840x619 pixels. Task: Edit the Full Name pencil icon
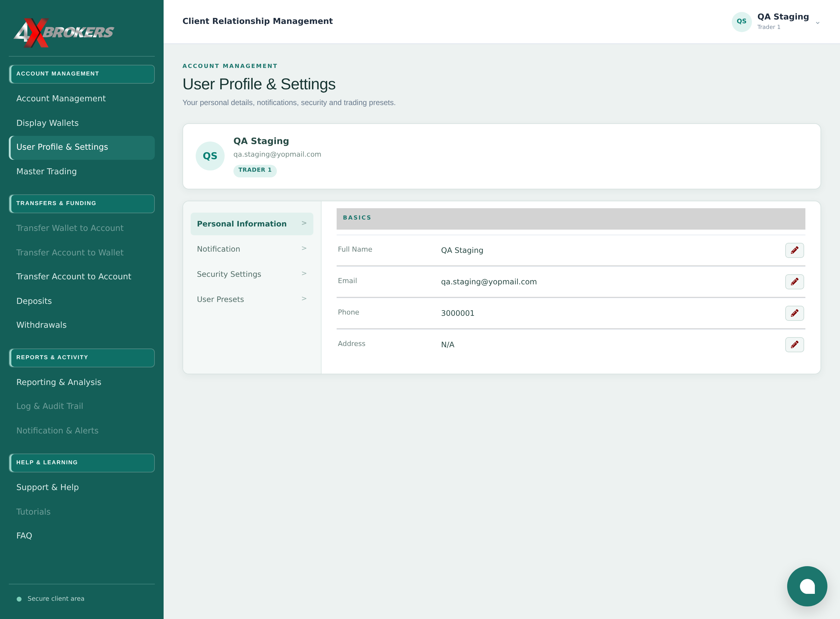(794, 250)
